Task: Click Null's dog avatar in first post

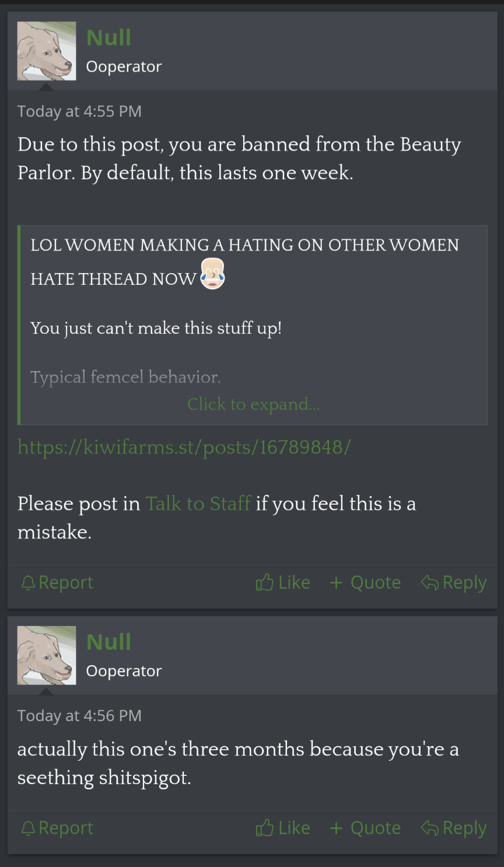Action: click(x=47, y=51)
